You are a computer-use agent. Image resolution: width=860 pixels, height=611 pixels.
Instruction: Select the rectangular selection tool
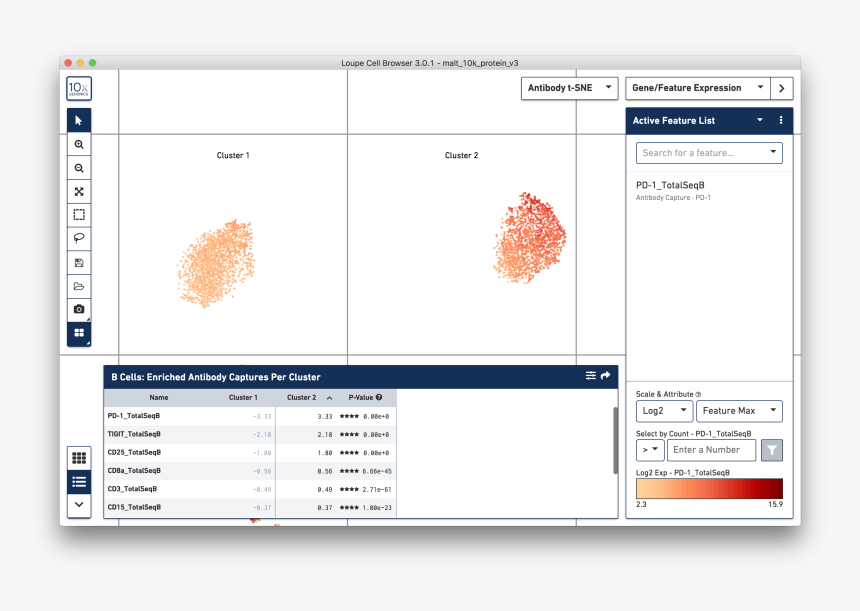[79, 214]
